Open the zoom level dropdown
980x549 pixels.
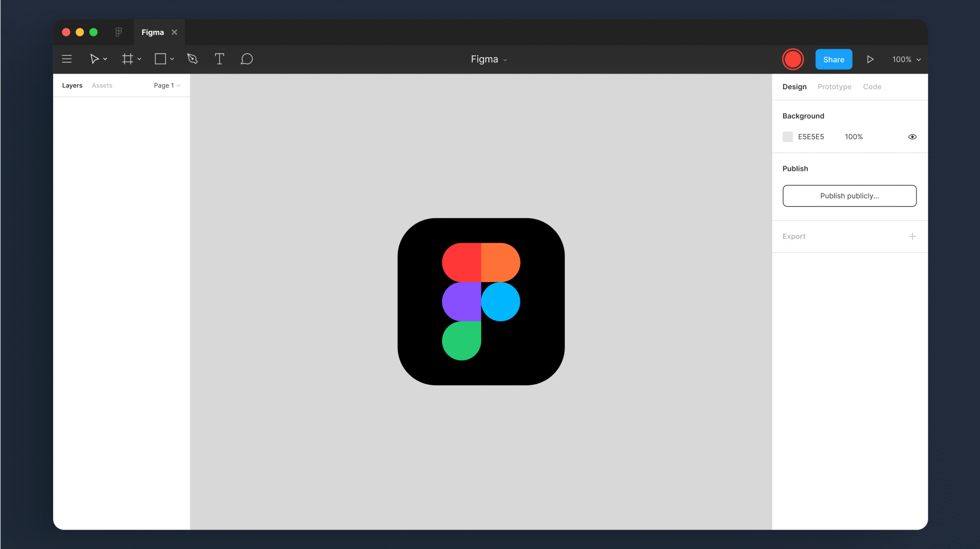[906, 59]
